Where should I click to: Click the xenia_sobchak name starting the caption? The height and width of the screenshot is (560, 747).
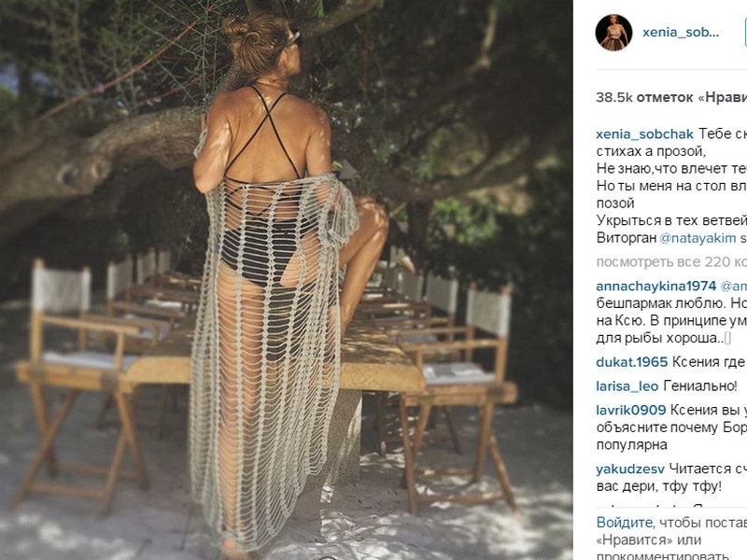coord(644,134)
